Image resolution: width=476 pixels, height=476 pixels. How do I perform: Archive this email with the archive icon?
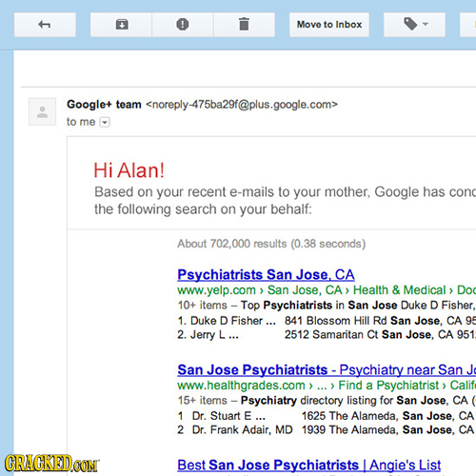pyautogui.click(x=122, y=25)
